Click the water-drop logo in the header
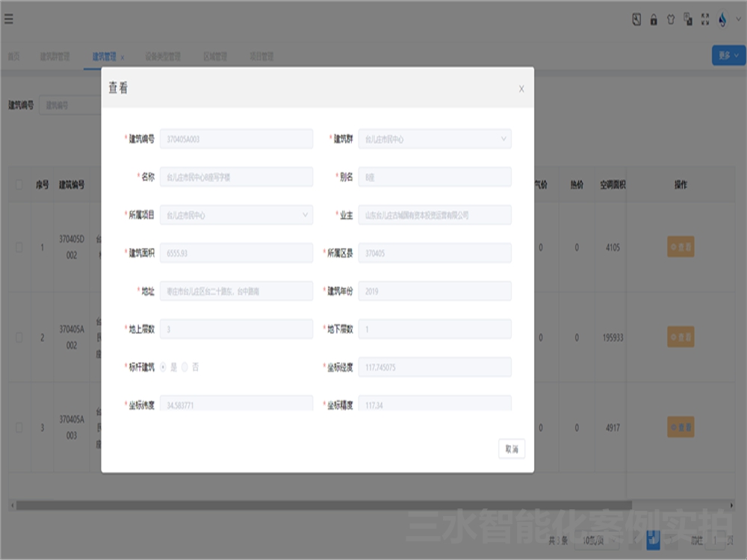This screenshot has height=560, width=747. [722, 19]
